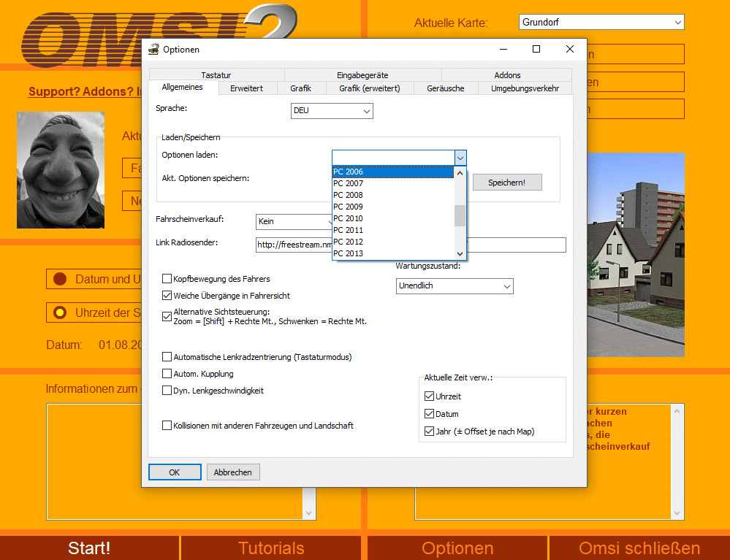The height and width of the screenshot is (560, 730).
Task: Open the Aktuelle Karte Grundorf dropdown
Action: pos(601,23)
